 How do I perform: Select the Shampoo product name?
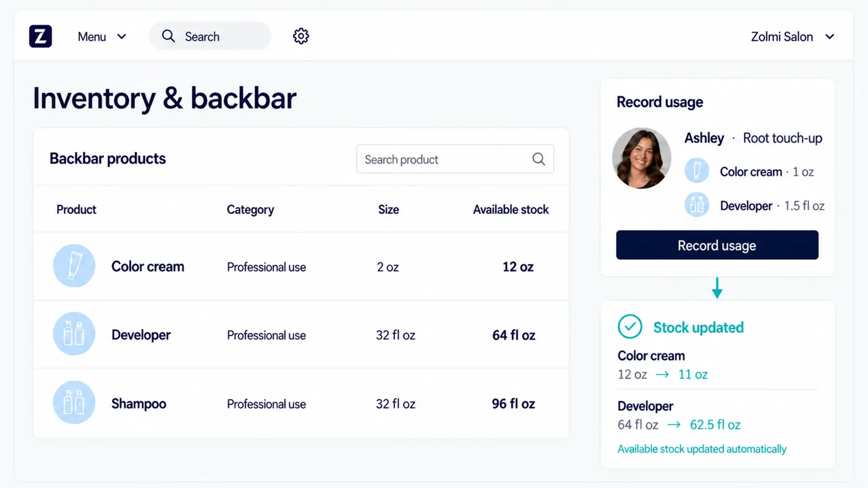tap(139, 404)
